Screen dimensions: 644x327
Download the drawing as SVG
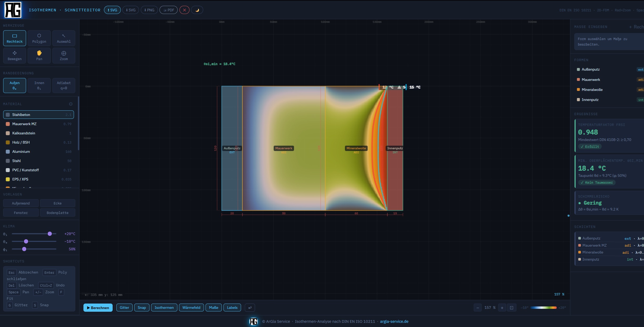(x=131, y=10)
